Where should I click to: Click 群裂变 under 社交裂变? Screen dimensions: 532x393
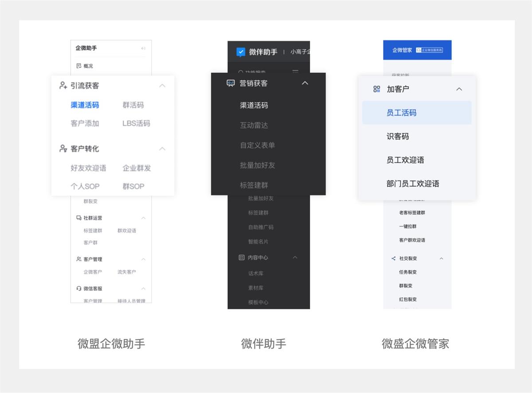(406, 286)
